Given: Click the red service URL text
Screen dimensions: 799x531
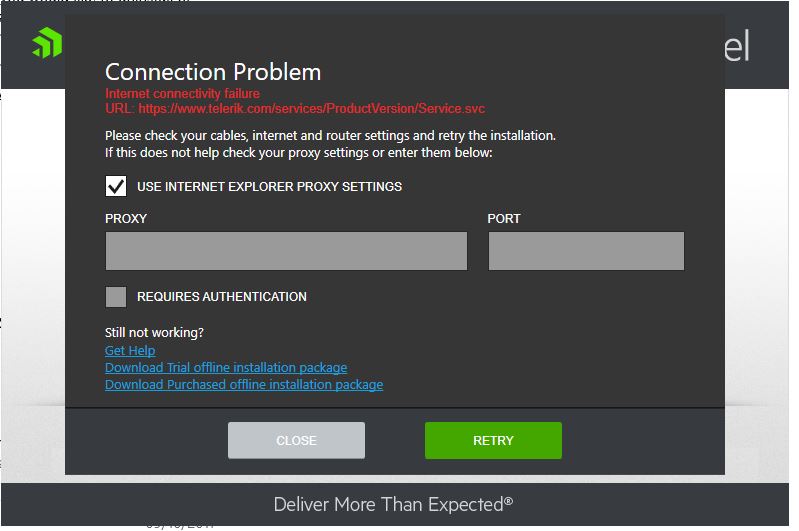Looking at the screenshot, I should point(295,108).
